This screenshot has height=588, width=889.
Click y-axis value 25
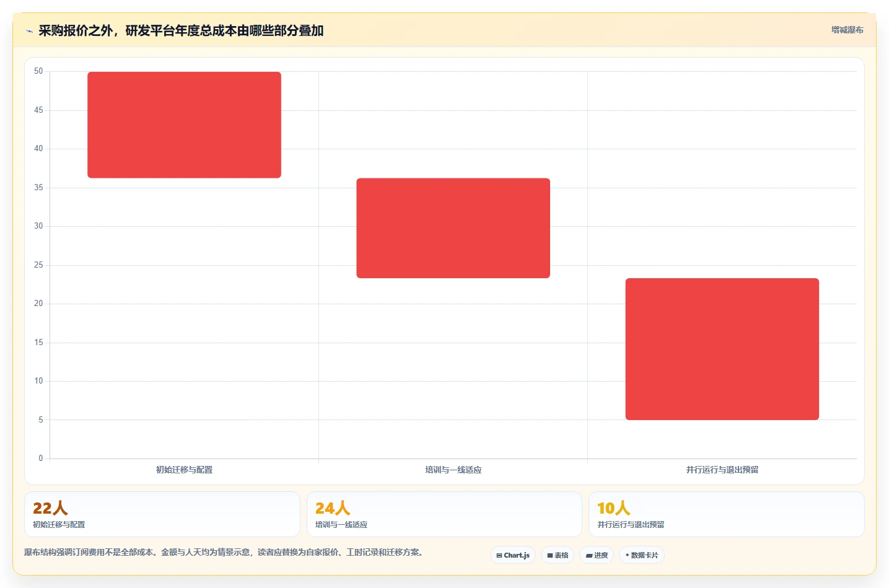38,265
